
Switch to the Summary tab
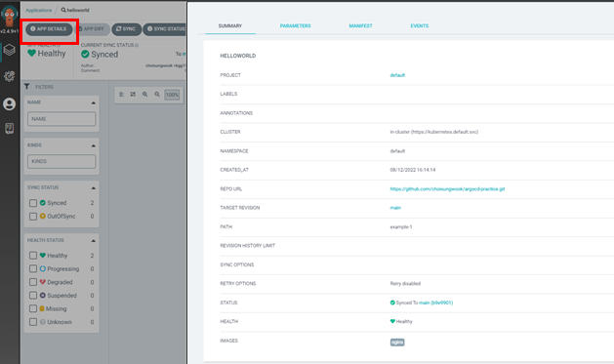coord(230,25)
